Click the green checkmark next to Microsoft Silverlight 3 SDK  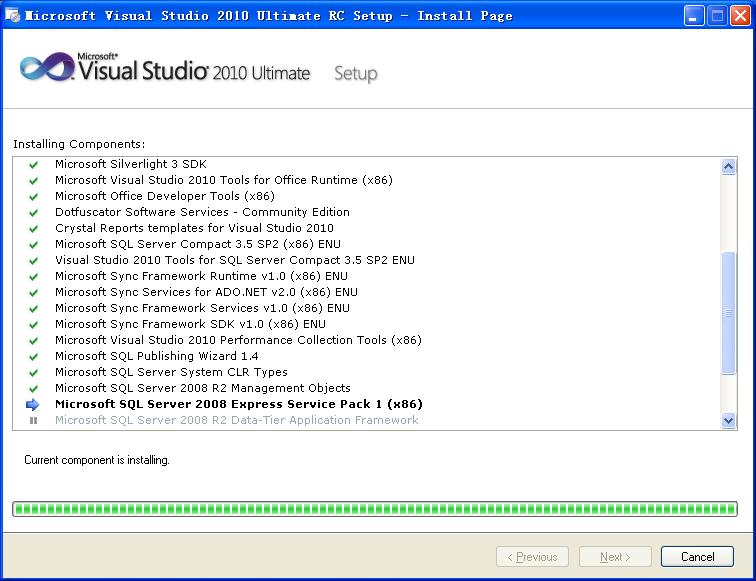[x=33, y=164]
